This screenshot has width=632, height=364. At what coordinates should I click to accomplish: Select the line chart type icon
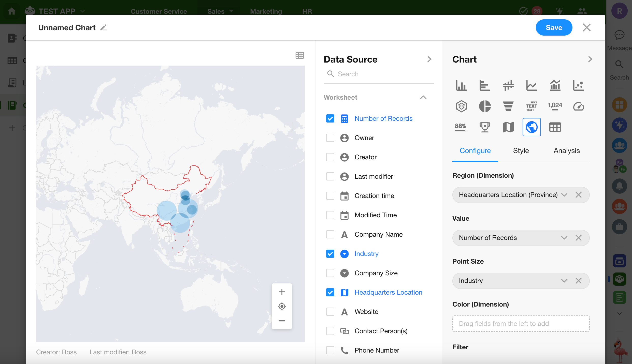532,85
